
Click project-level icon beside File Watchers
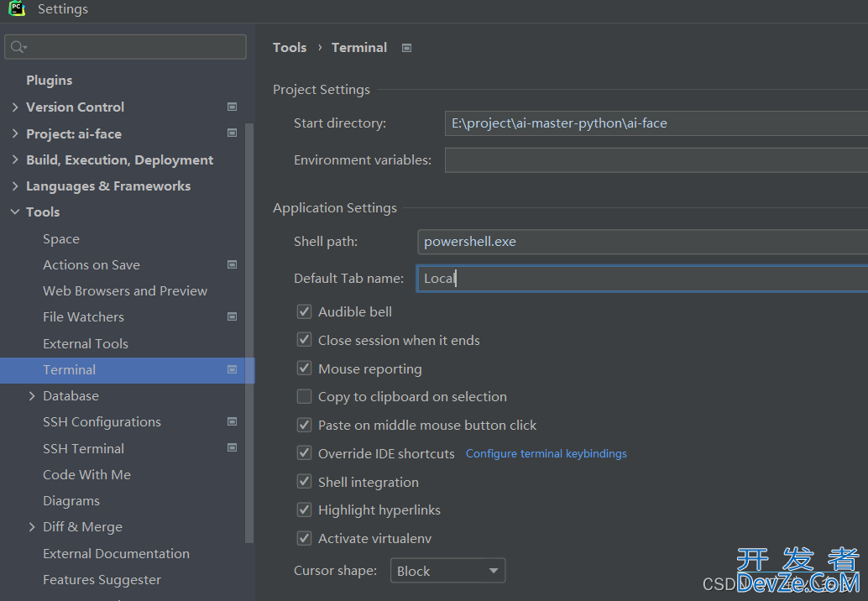point(232,316)
